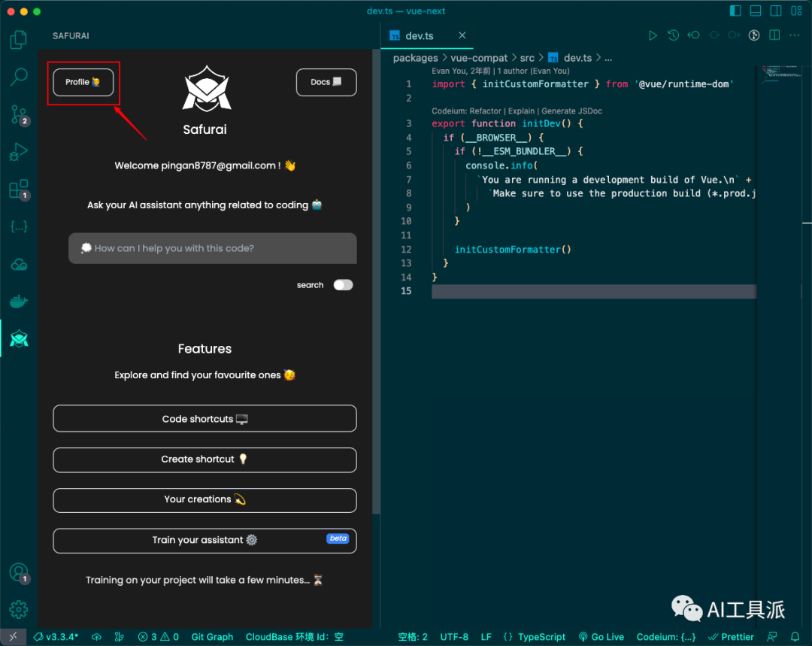This screenshot has width=812, height=646.
Task: Click src in the breadcrumb
Action: [x=527, y=58]
